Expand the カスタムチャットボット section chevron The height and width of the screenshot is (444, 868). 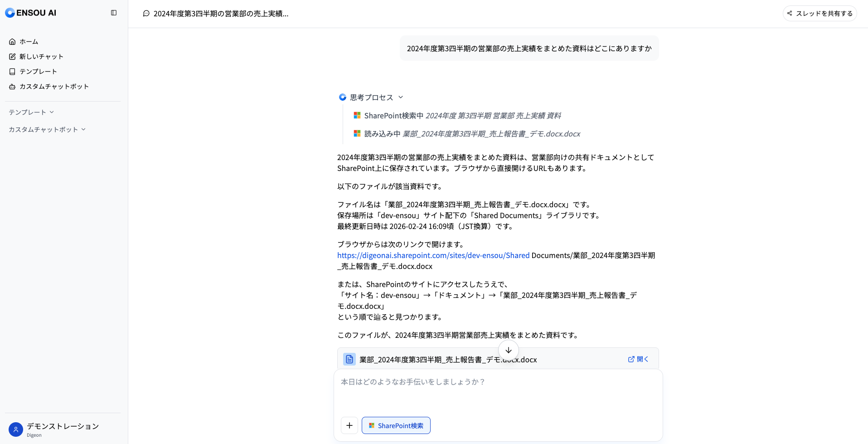click(83, 129)
